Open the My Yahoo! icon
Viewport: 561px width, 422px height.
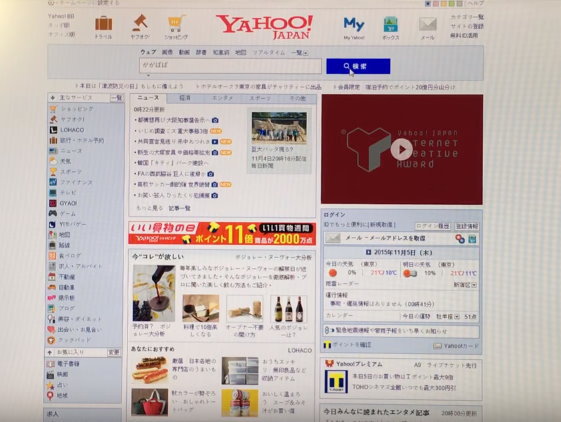354,24
